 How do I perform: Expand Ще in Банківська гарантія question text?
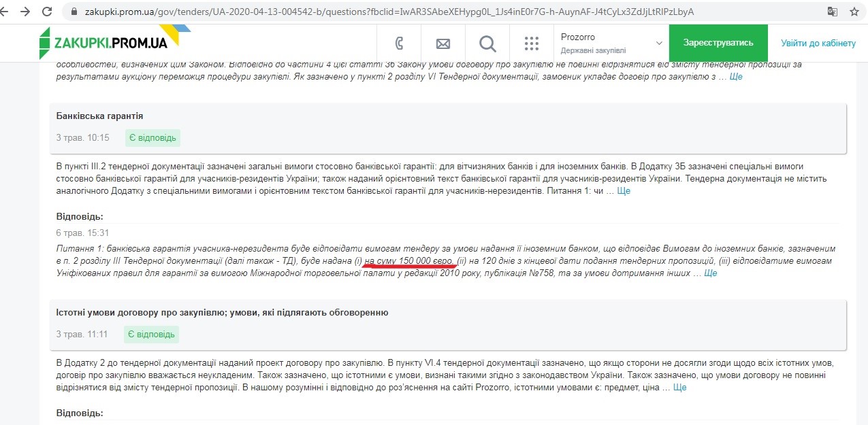point(624,191)
